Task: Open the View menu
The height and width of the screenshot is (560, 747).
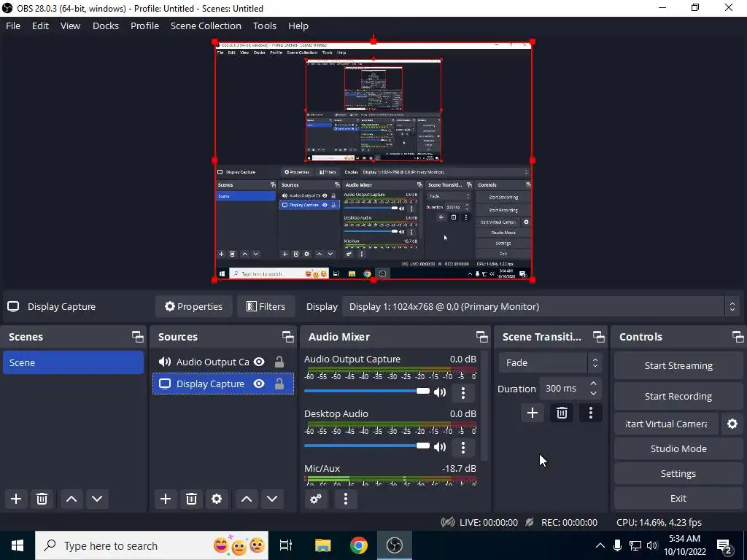Action: (70, 26)
